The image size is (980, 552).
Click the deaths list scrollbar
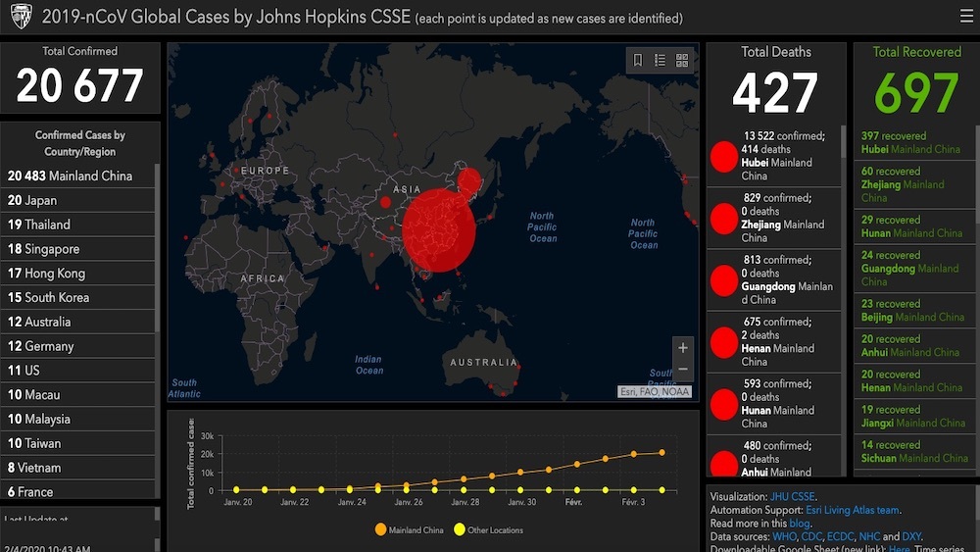[x=844, y=141]
